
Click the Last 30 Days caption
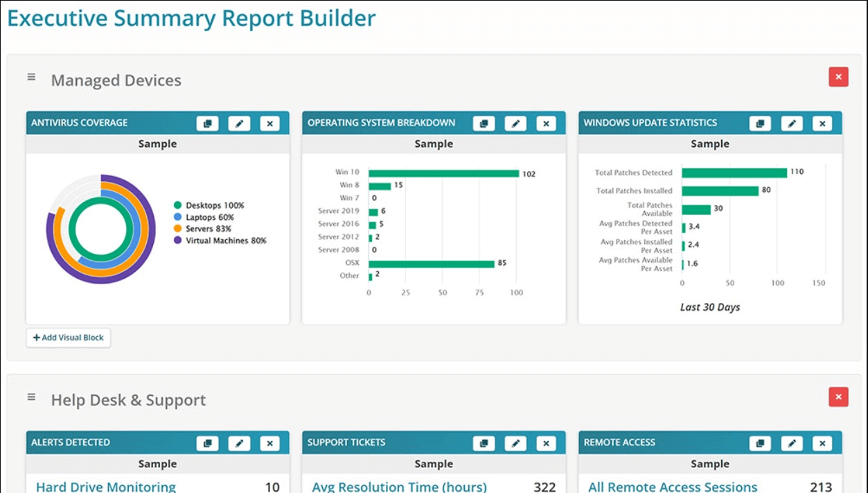tap(710, 307)
